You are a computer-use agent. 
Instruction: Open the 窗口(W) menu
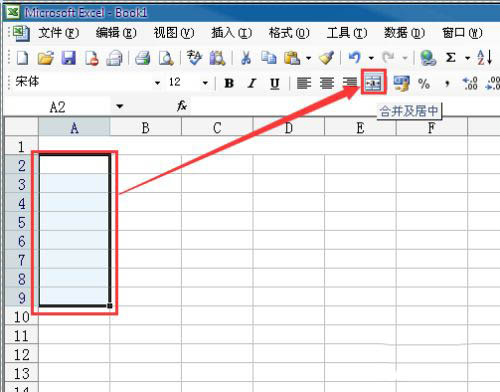tap(462, 33)
